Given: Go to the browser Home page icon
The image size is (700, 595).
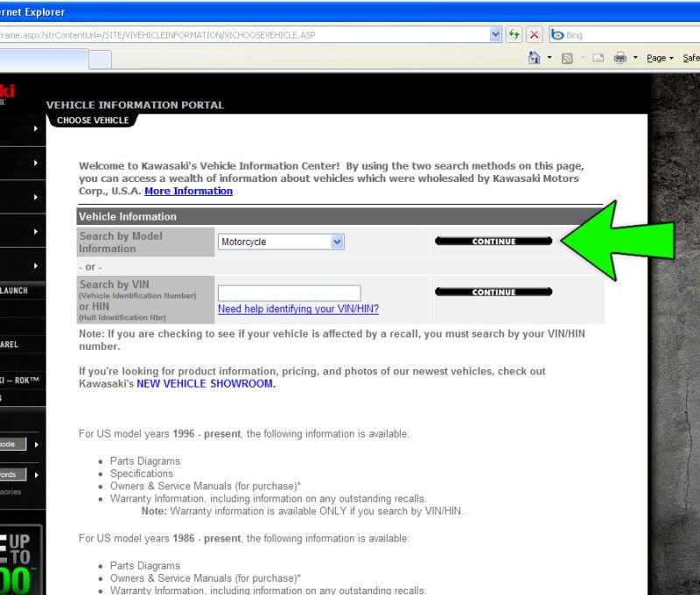Looking at the screenshot, I should [534, 58].
